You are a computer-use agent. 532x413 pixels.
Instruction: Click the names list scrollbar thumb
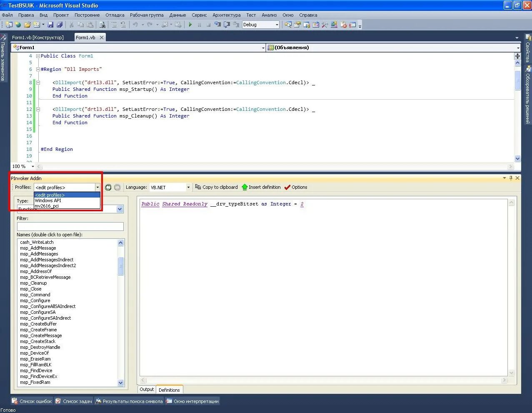coord(121,266)
